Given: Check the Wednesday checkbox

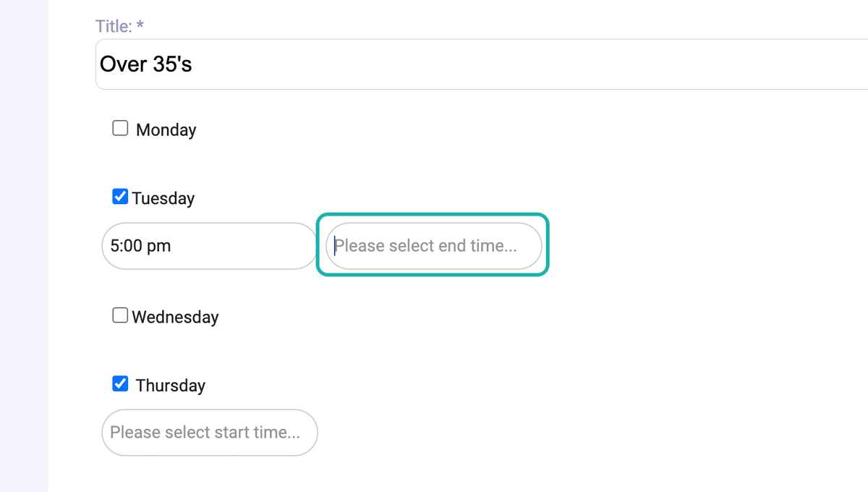Looking at the screenshot, I should click(x=119, y=315).
